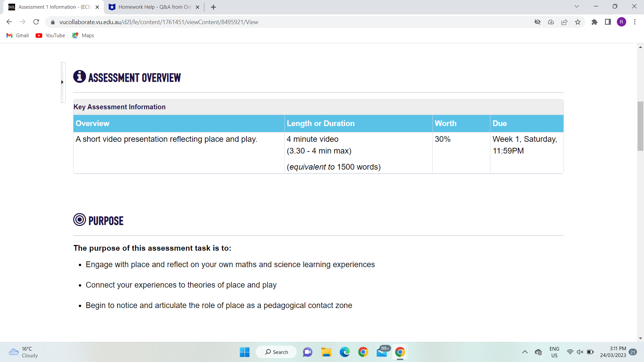The height and width of the screenshot is (362, 644).
Task: Show hidden system tray icons
Action: tap(525, 352)
